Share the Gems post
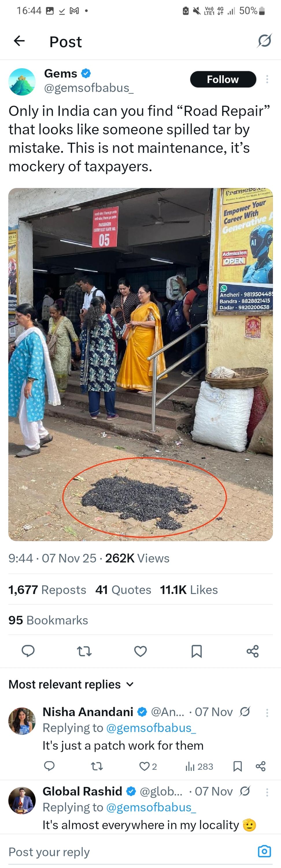Image resolution: width=281 pixels, height=868 pixels. (252, 651)
